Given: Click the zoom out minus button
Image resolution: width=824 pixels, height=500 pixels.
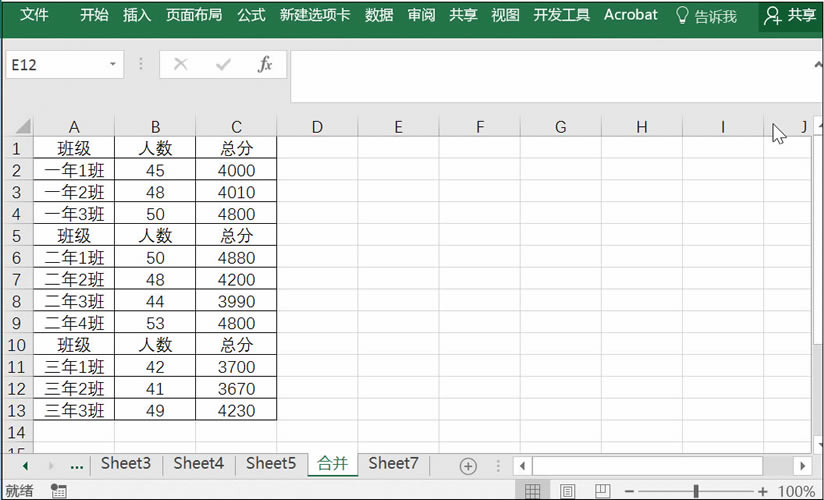Looking at the screenshot, I should tap(630, 492).
